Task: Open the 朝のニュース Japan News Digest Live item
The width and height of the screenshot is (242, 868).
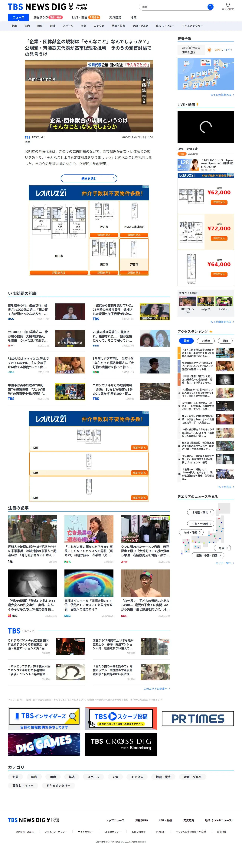Action: tap(206, 165)
